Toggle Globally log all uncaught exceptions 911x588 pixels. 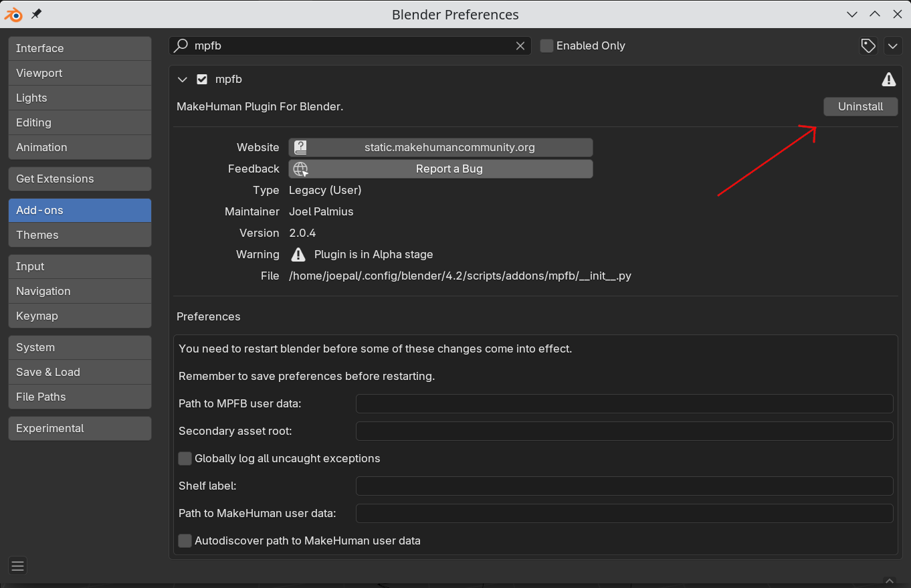185,458
